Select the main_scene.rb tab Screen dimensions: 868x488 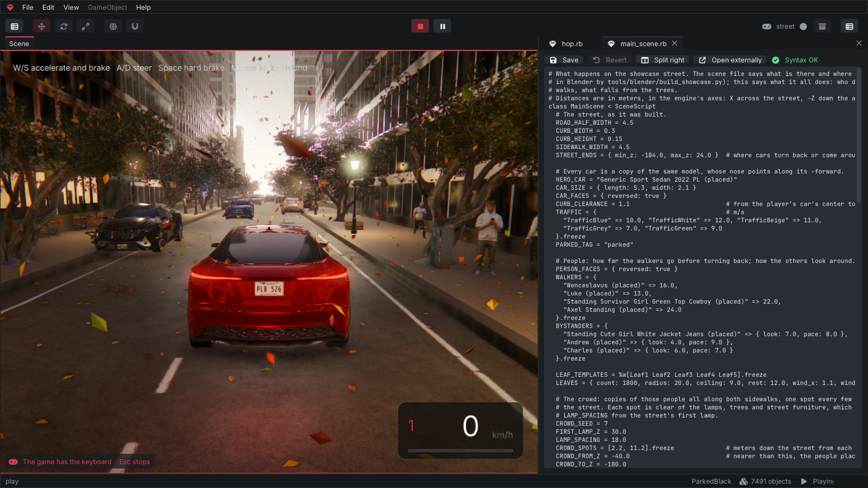point(643,44)
